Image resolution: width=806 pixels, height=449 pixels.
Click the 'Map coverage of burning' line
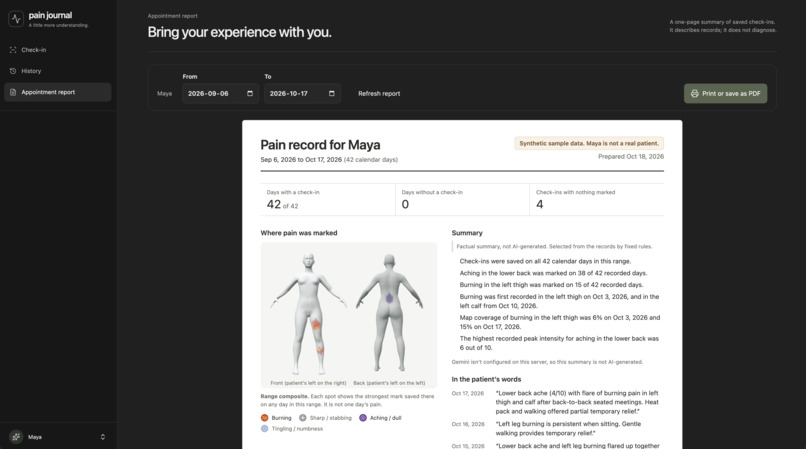point(560,322)
